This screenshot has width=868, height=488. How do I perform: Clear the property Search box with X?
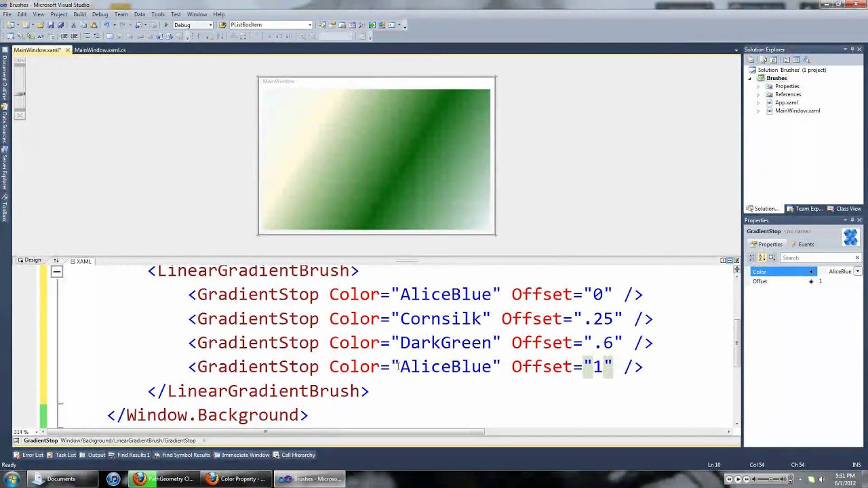(x=857, y=258)
